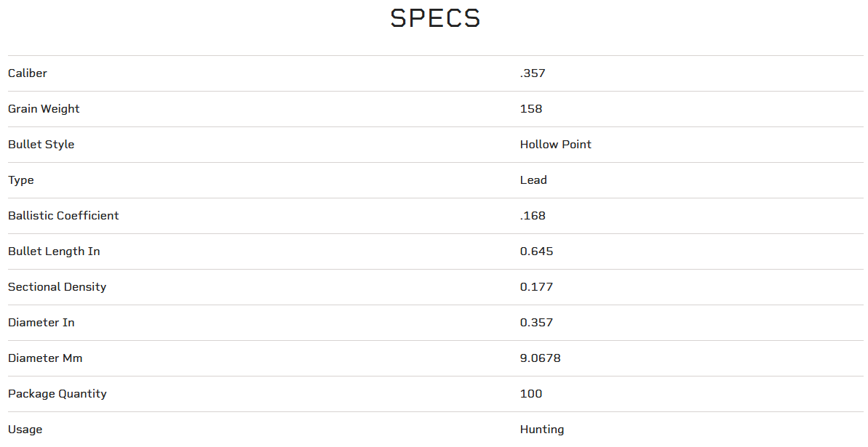868x447 pixels.
Task: Select the Caliber value .357
Action: [x=533, y=73]
